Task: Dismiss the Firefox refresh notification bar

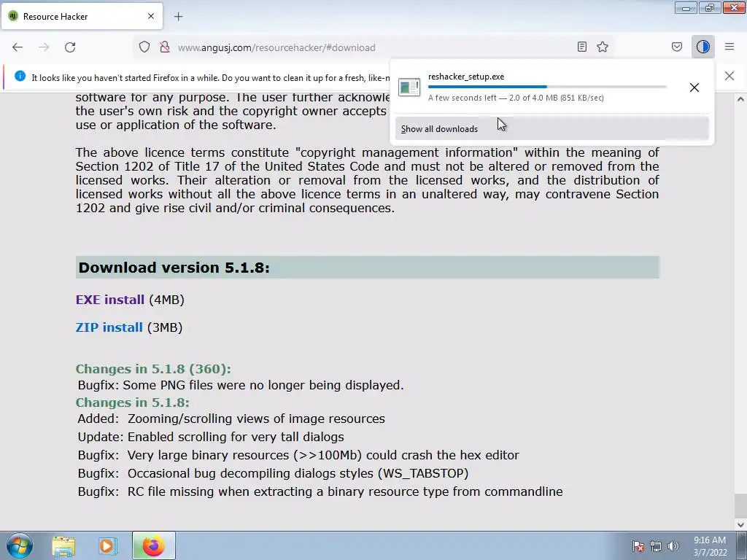Action: click(x=729, y=76)
